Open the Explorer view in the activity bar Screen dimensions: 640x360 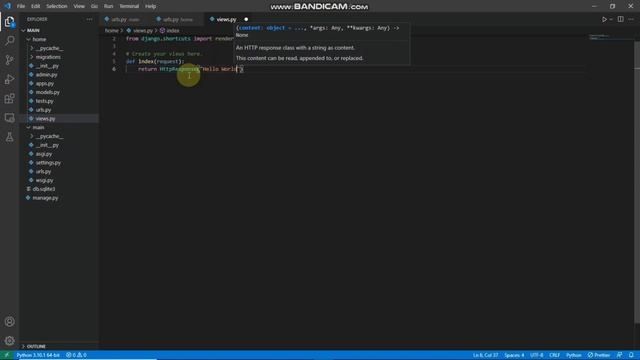click(x=9, y=22)
